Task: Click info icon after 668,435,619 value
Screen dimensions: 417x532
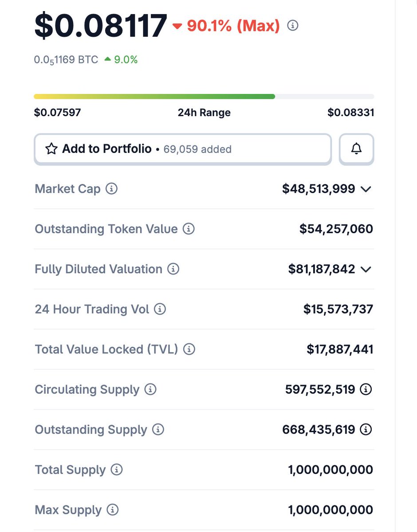Action: [366, 430]
